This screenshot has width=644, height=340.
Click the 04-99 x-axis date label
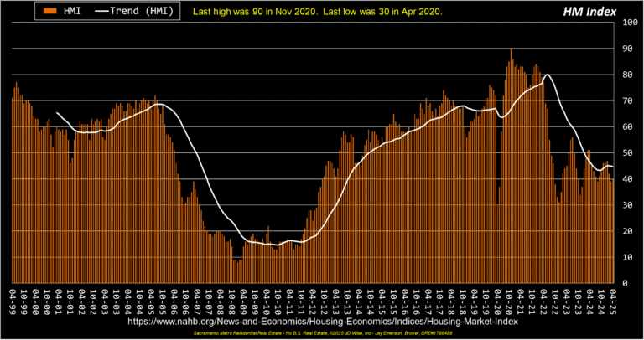pyautogui.click(x=13, y=301)
